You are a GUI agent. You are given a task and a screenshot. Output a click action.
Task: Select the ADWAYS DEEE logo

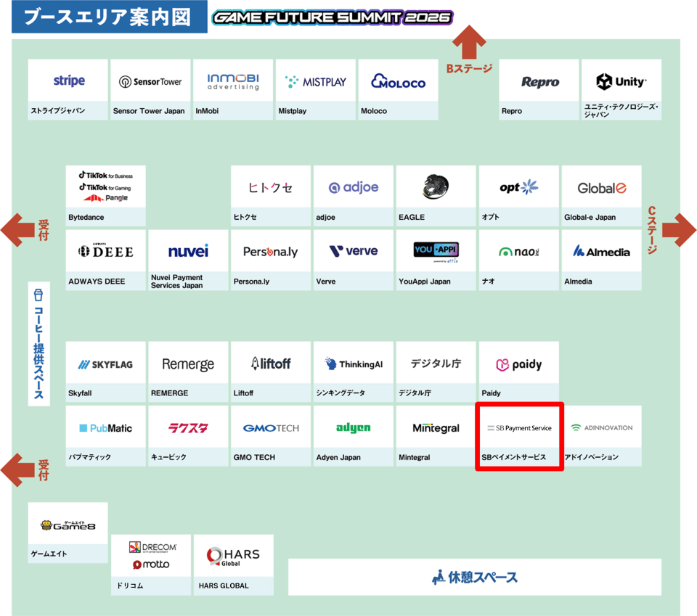click(x=106, y=251)
